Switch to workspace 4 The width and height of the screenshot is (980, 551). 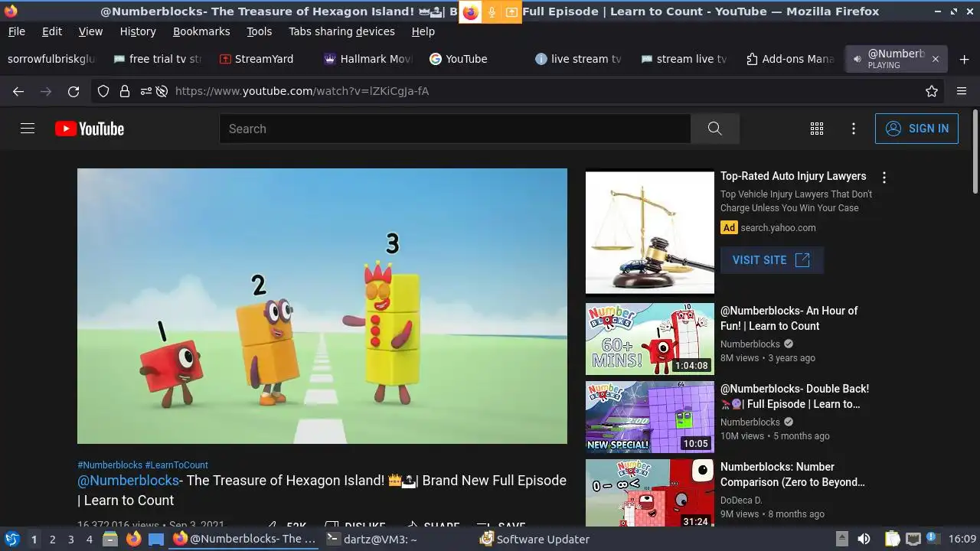pyautogui.click(x=89, y=540)
